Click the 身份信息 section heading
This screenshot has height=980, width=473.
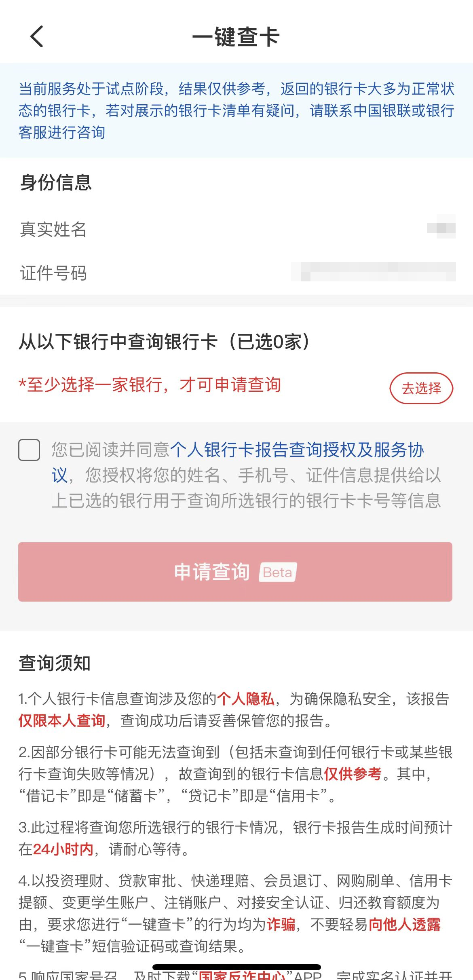tap(56, 182)
